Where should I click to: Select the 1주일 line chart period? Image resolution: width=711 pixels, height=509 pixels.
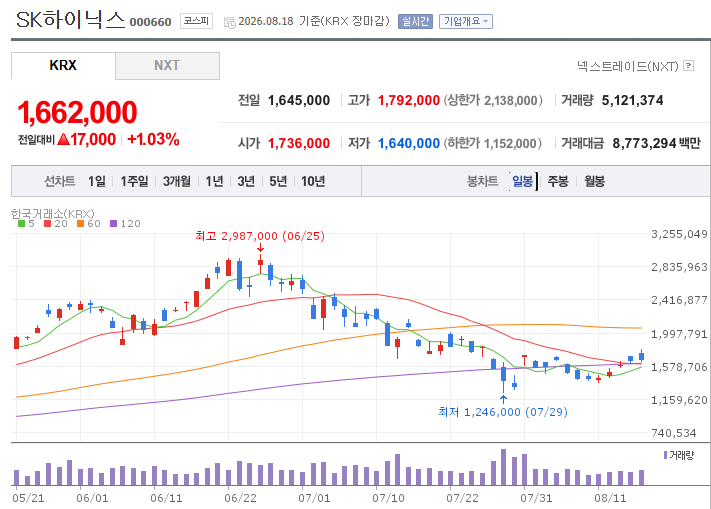tap(134, 181)
